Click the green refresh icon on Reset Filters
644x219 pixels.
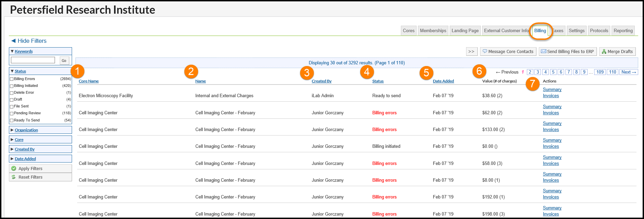pos(14,177)
